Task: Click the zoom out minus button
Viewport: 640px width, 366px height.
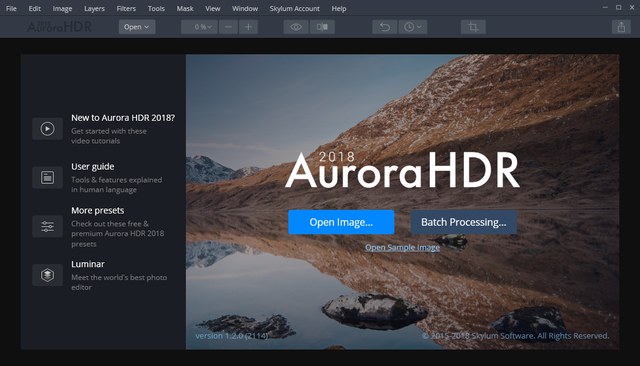Action: (x=228, y=27)
